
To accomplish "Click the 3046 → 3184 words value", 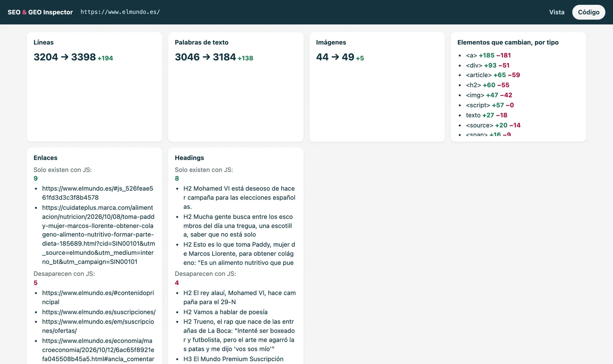I will click(205, 57).
